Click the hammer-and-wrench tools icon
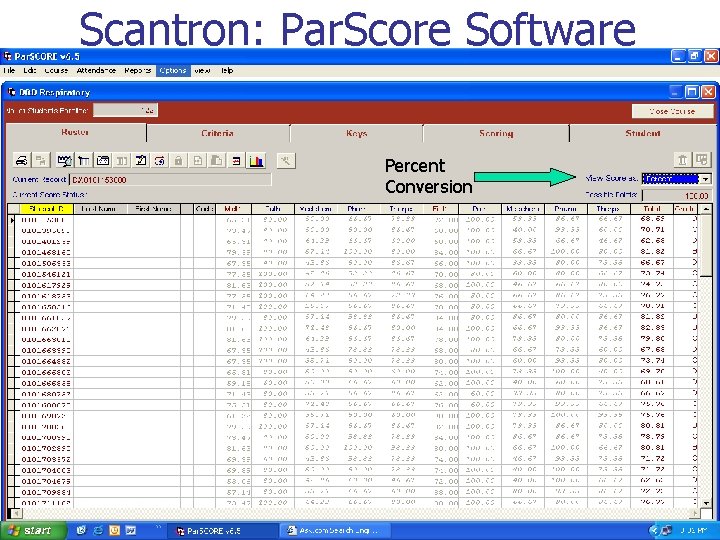This screenshot has width=720, height=540. coord(286,160)
